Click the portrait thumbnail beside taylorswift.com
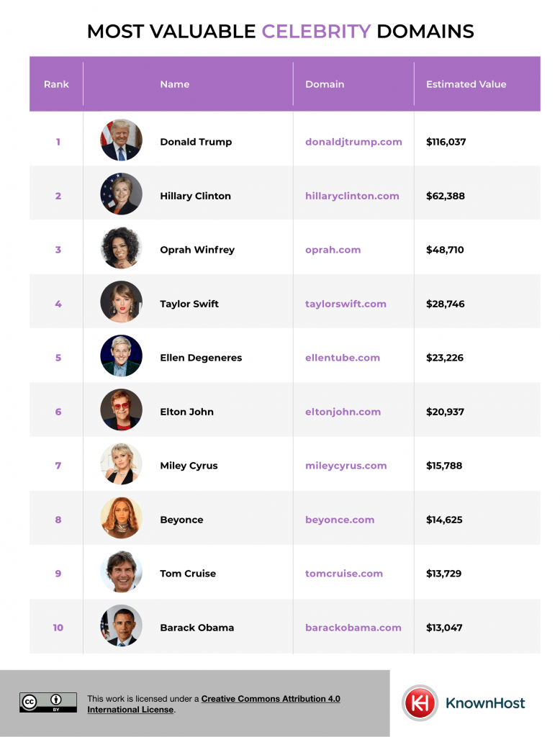This screenshot has height=737, width=560. pyautogui.click(x=122, y=302)
